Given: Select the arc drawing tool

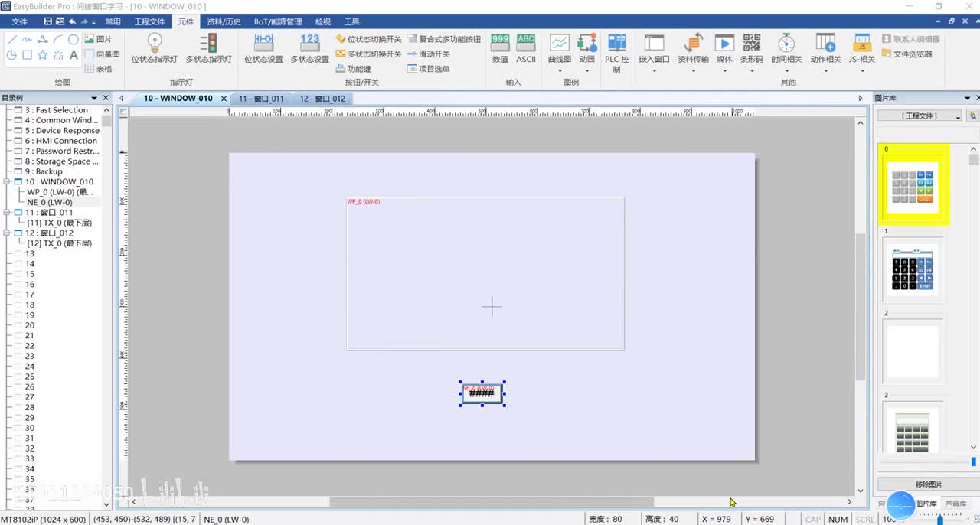Looking at the screenshot, I should click(x=58, y=39).
